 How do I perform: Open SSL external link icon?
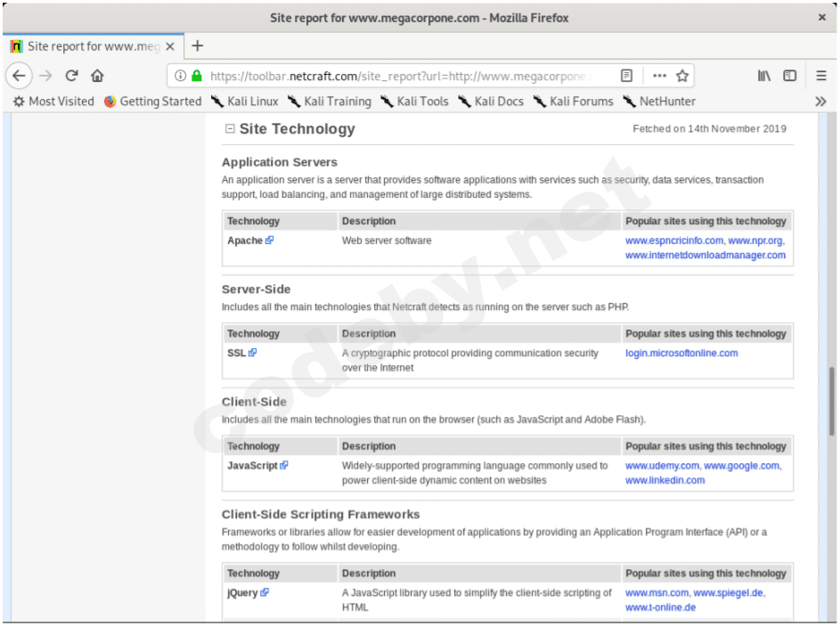(252, 353)
